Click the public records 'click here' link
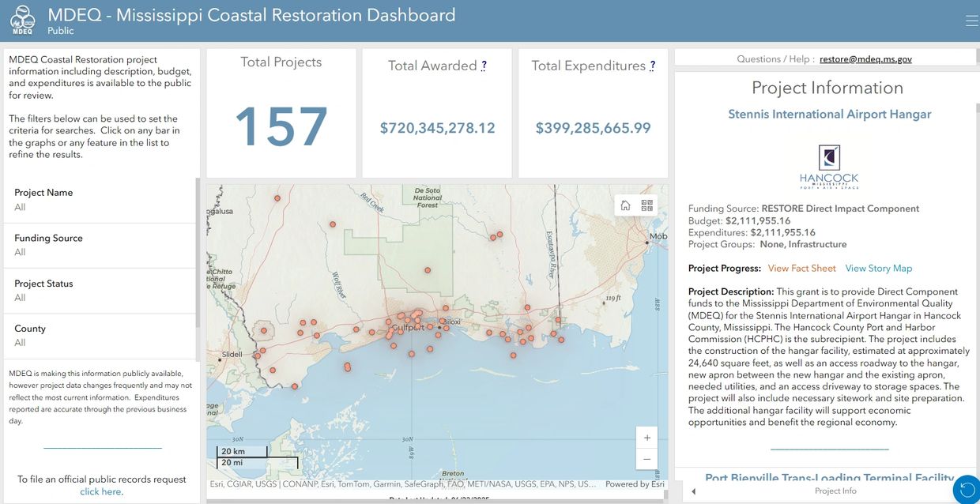This screenshot has height=504, width=980. (101, 491)
